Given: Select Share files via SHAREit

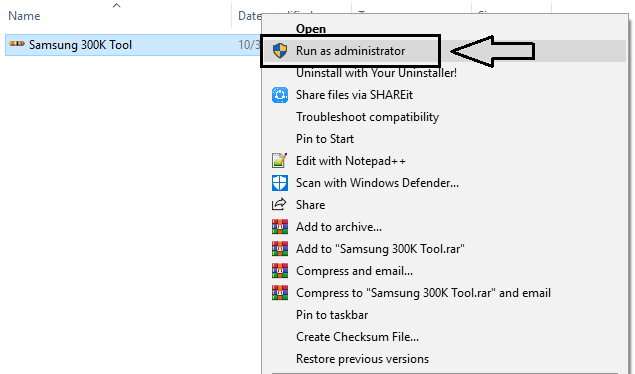Looking at the screenshot, I should tap(354, 95).
